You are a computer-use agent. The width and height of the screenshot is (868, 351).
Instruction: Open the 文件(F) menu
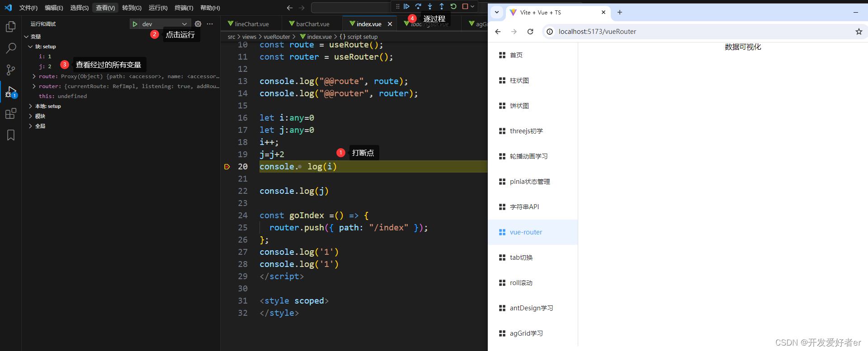(x=28, y=8)
